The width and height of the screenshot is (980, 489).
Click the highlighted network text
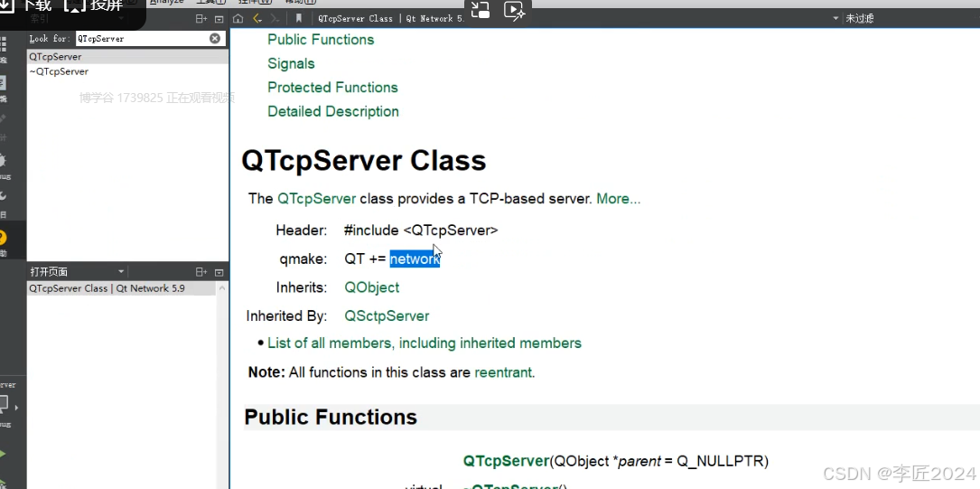tap(415, 259)
